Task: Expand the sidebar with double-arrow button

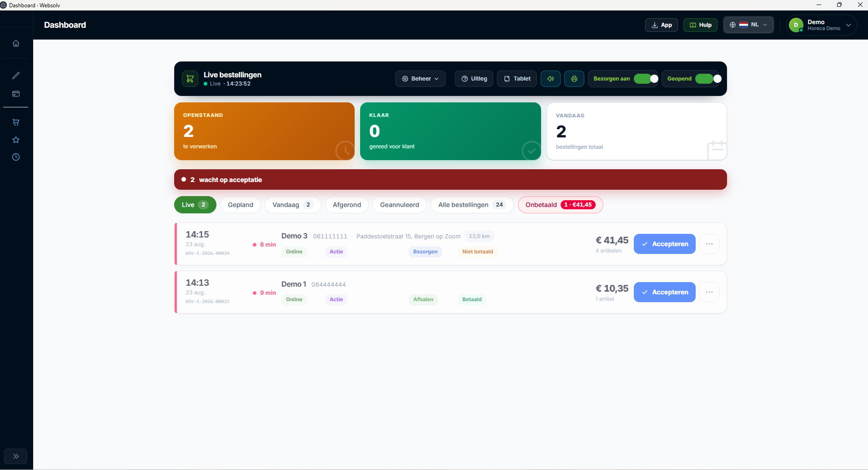Action: tap(16, 456)
